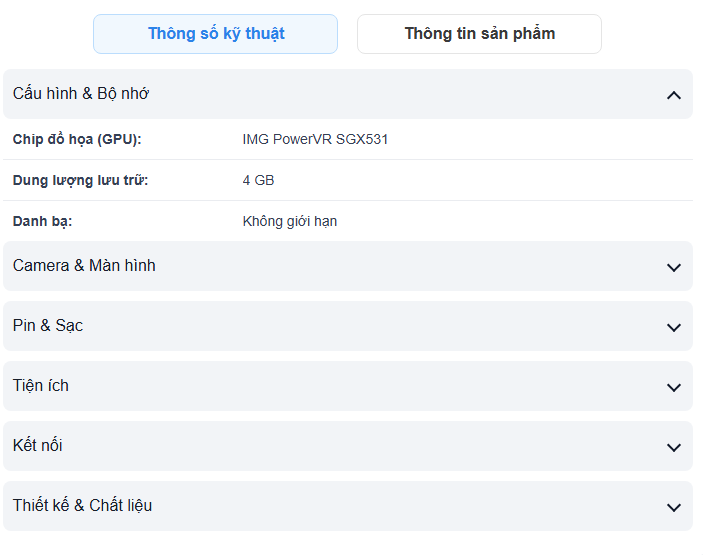Expand the Kết nối section
This screenshot has height=555, width=703.
coord(38,446)
